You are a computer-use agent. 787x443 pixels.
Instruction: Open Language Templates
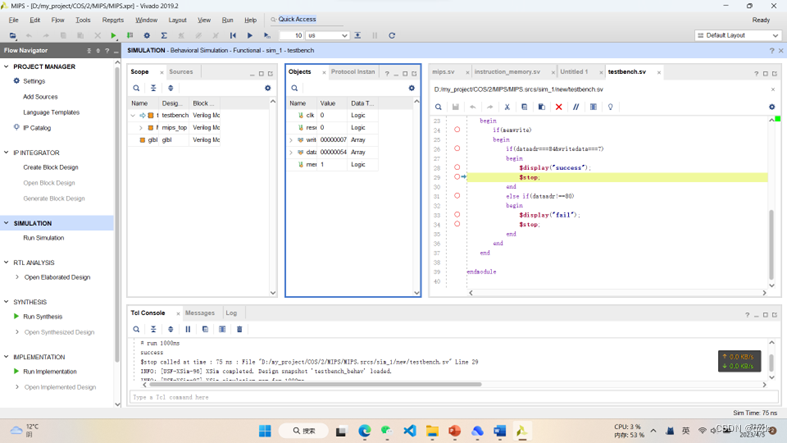pyautogui.click(x=51, y=112)
